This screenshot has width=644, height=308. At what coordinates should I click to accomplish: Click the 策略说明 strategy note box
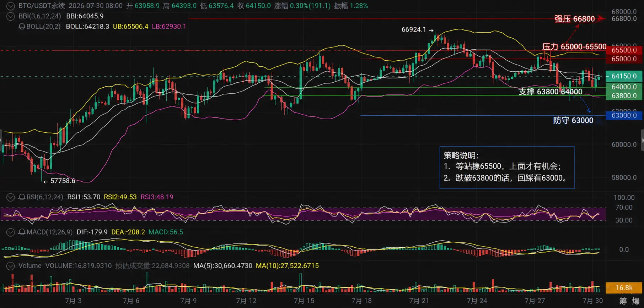pyautogui.click(x=507, y=167)
